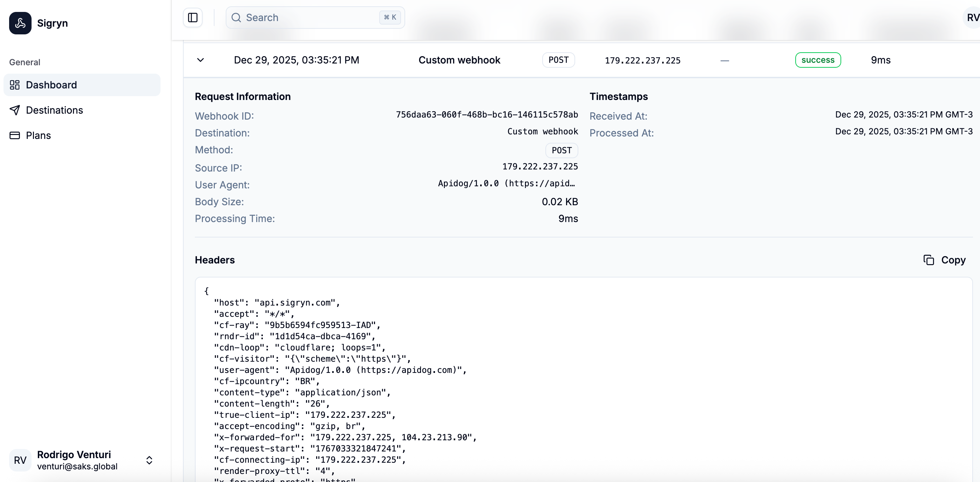Copy the headers using the copy icon
Screen dimensions: 980x482
928,260
